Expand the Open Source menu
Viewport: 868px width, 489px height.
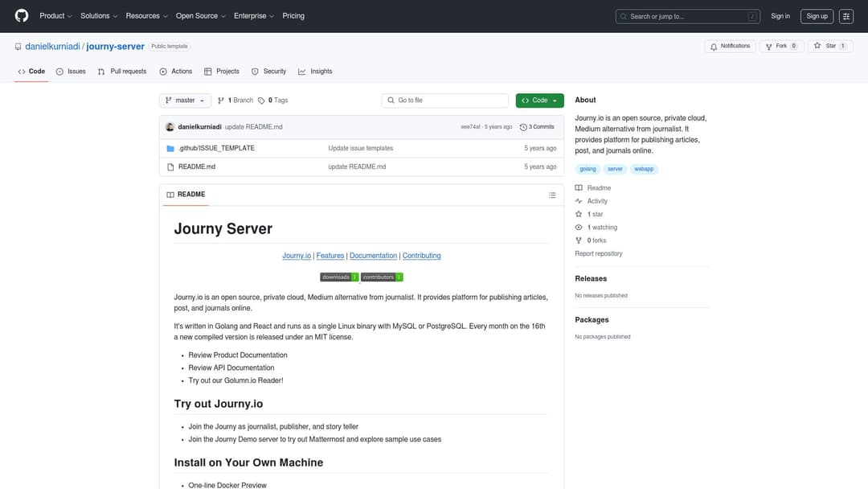[201, 16]
